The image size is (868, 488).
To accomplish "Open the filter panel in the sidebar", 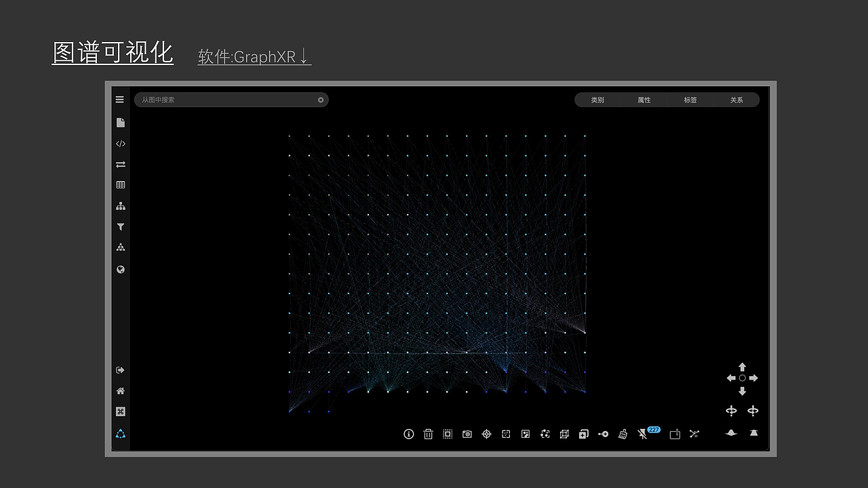I will pos(120,226).
